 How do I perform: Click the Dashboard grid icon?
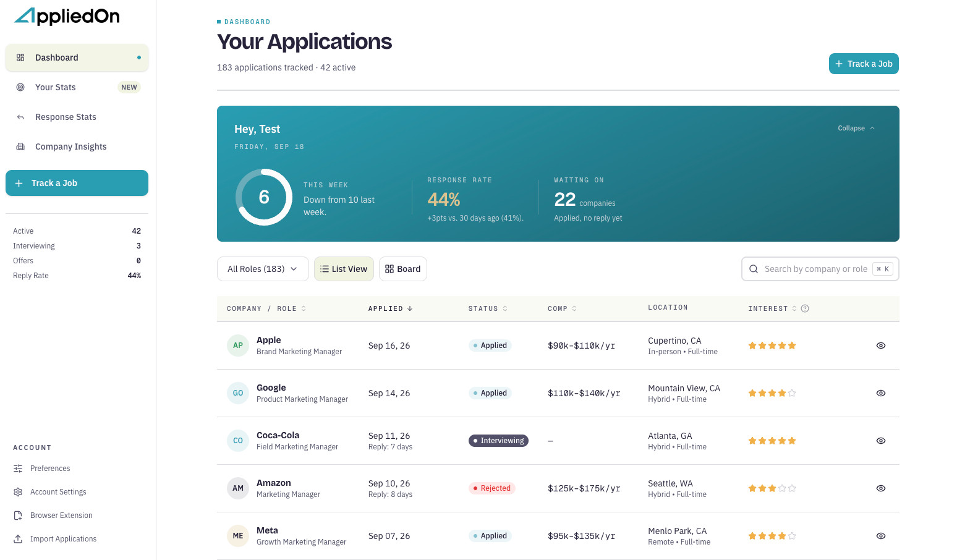point(20,57)
